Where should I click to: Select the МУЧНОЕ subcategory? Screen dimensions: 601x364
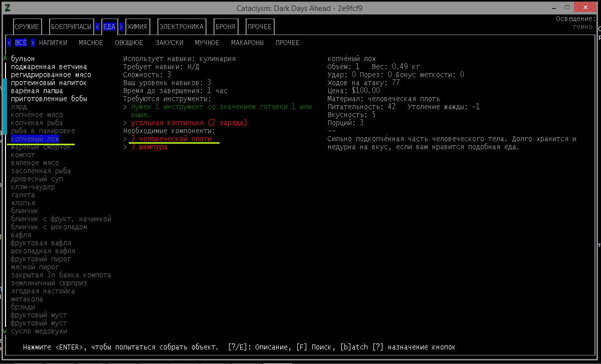point(207,43)
